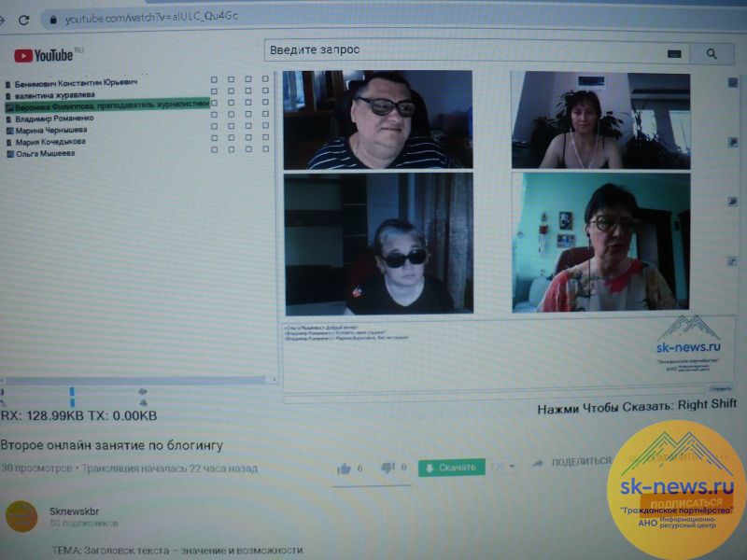This screenshot has height=560, width=747.
Task: Click the blue volume slider handle
Action: (72, 392)
